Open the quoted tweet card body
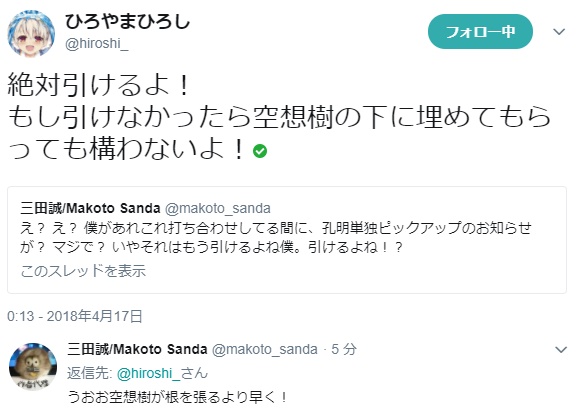The image size is (576, 414). (x=287, y=240)
